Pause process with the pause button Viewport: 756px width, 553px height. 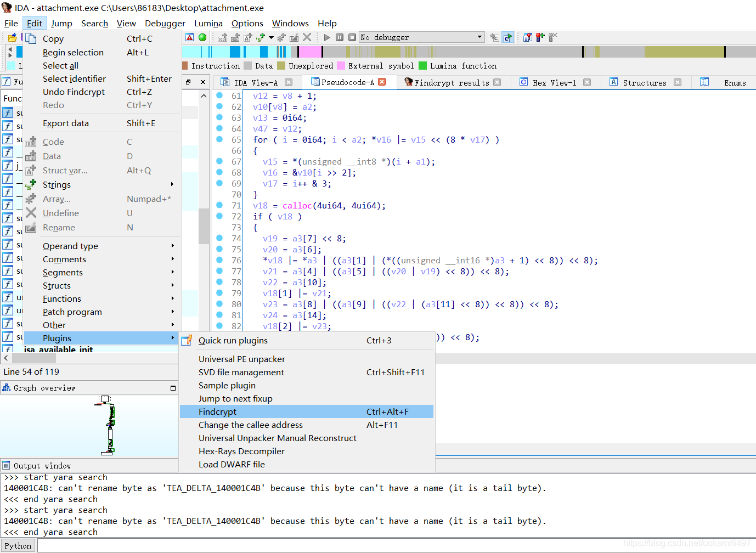click(340, 37)
